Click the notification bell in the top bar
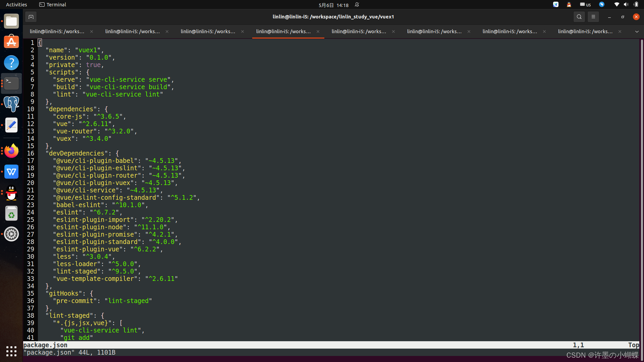 [357, 5]
